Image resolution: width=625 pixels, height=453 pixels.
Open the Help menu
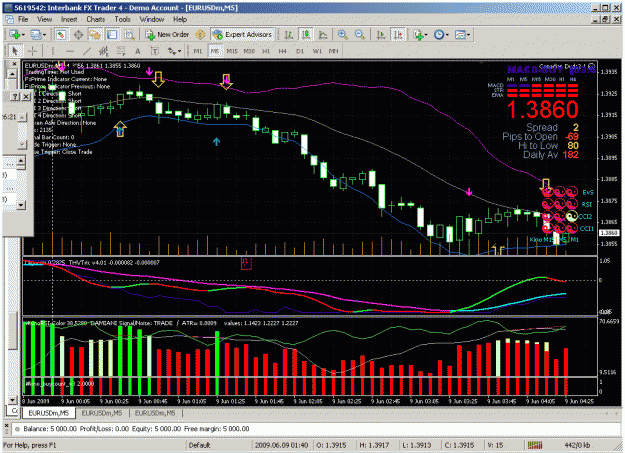[180, 19]
